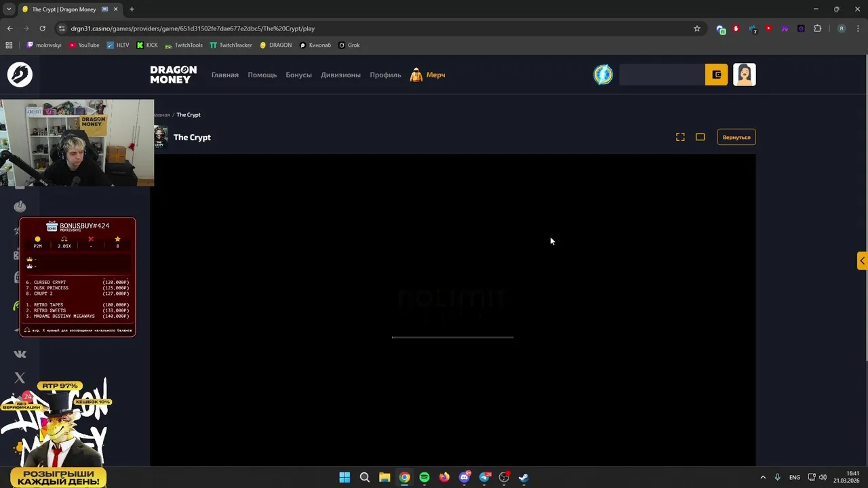This screenshot has height=488, width=868.
Task: Click the red hand extension icon
Action: pos(736,28)
